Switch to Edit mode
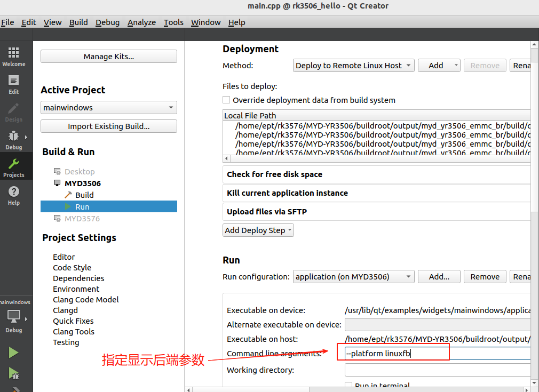539x392 pixels. tap(14, 84)
